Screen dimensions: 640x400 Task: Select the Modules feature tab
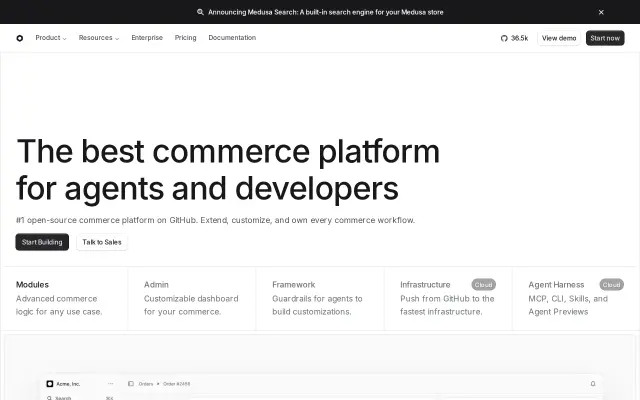point(65,298)
